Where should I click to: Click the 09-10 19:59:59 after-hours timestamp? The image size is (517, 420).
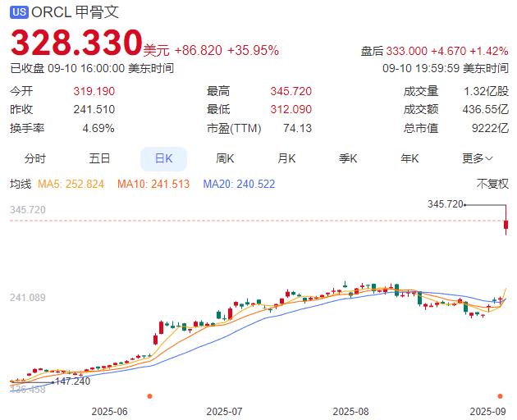coord(446,69)
